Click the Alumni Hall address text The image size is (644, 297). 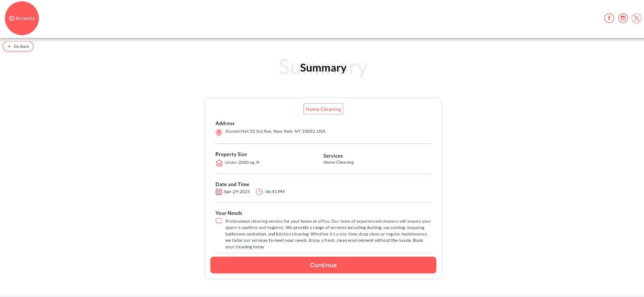[275, 131]
